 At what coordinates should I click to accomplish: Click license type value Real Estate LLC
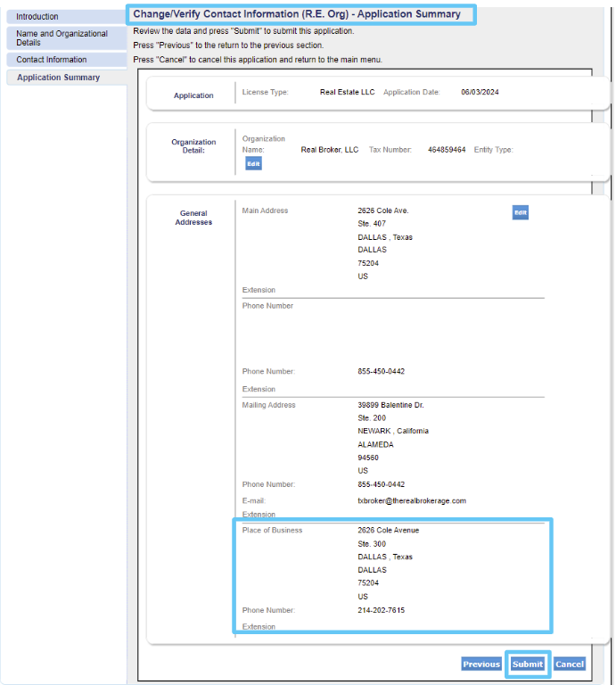(347, 92)
